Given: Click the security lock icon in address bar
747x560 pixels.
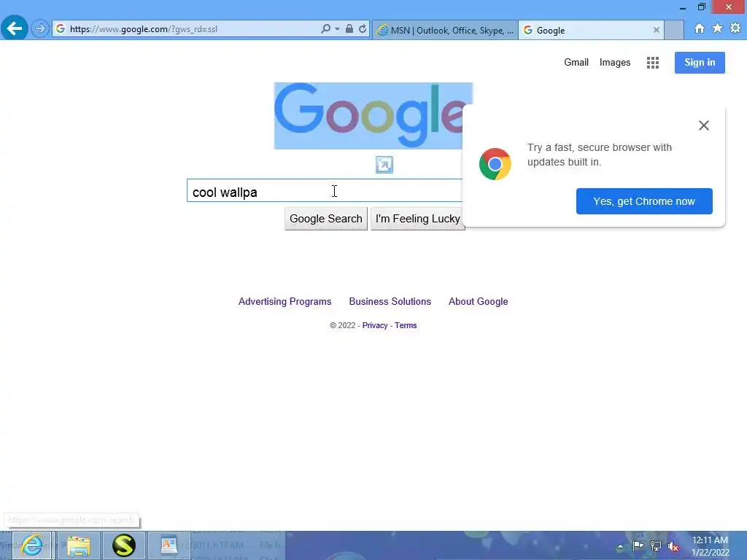Looking at the screenshot, I should (349, 28).
